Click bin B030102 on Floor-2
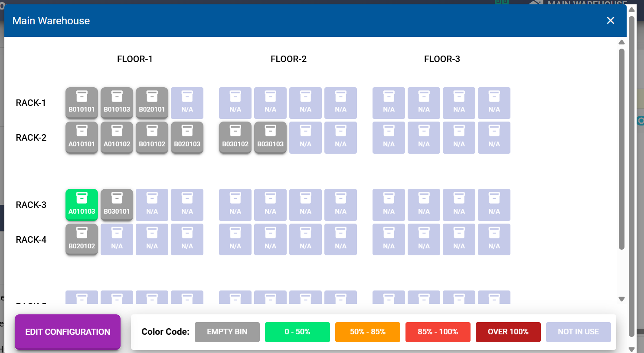Image resolution: width=644 pixels, height=353 pixels. (235, 138)
